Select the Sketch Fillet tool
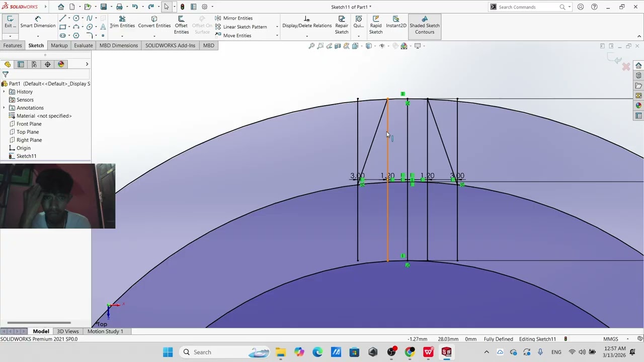Viewport: 644px width, 362px height. [x=90, y=35]
